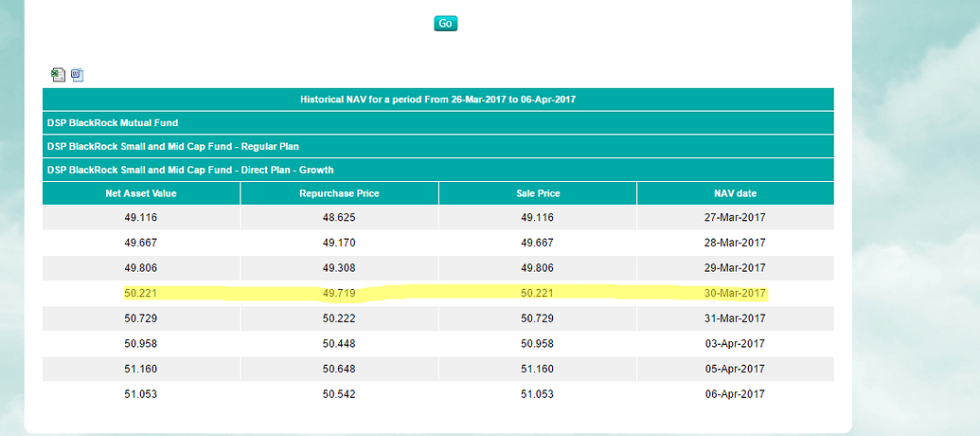Select the repurchase price 50.448 cell

point(339,344)
